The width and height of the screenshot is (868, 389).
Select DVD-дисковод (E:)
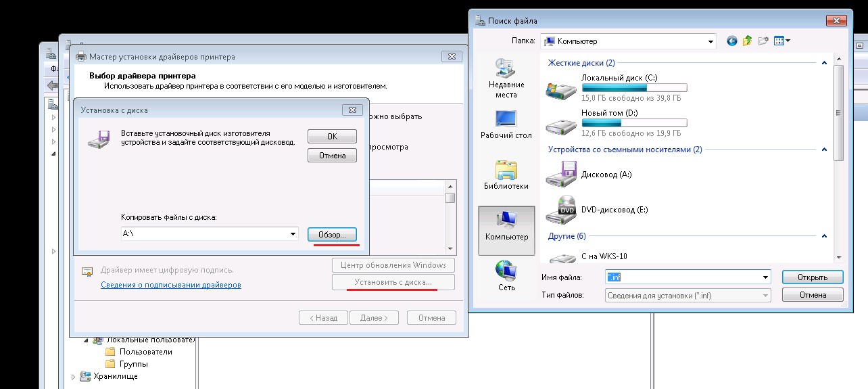tap(614, 210)
